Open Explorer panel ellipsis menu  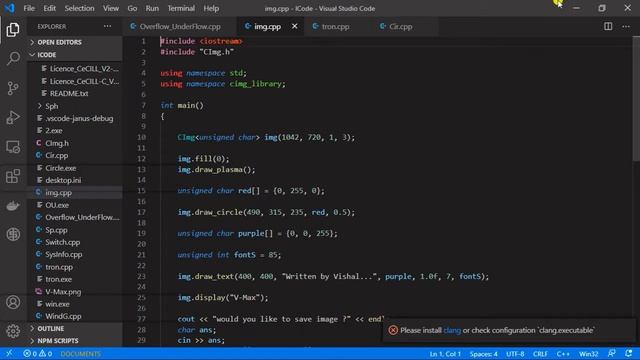tap(107, 27)
